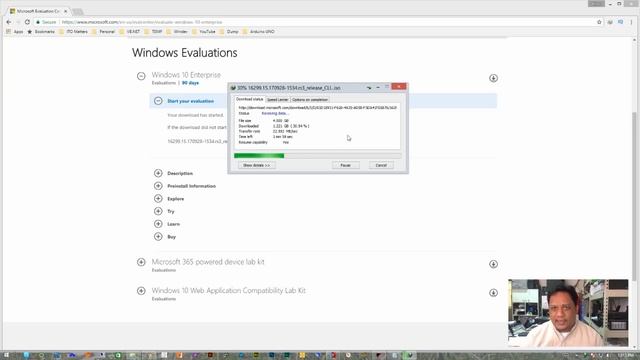Screen dimensions: 640x360
Task: Expand the Microsoft 365 powered device lab kit section
Action: tap(141, 262)
